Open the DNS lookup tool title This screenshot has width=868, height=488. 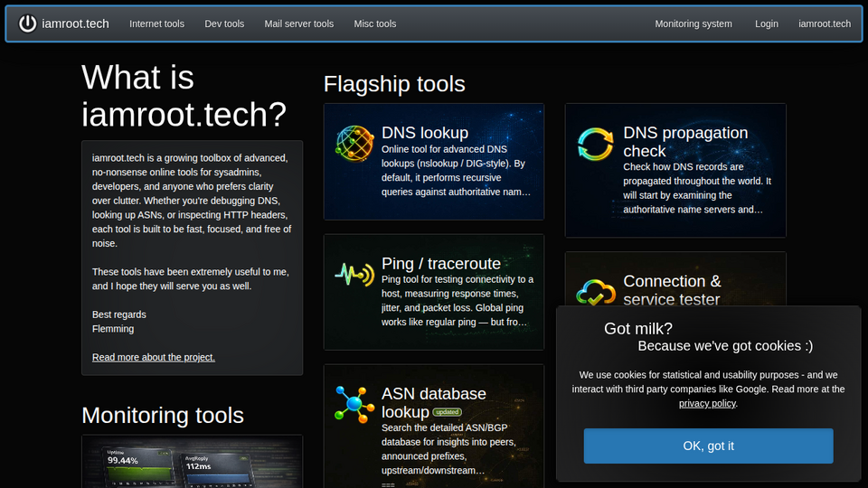(x=425, y=133)
